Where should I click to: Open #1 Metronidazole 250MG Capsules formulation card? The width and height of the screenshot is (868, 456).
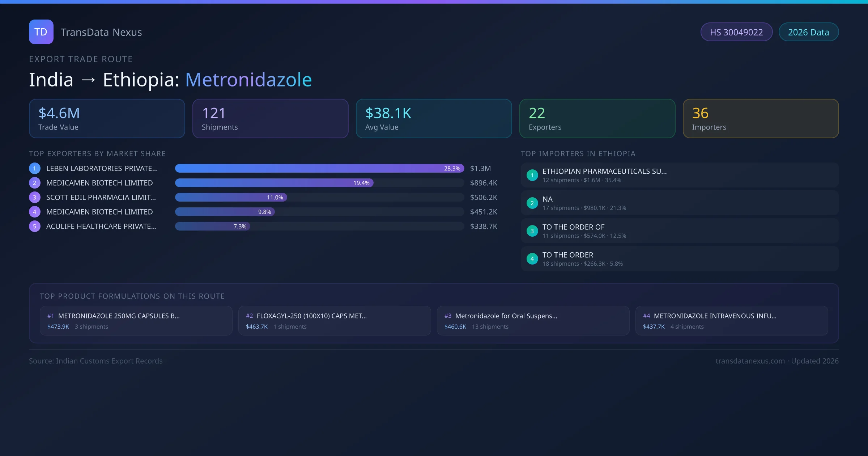tap(136, 321)
